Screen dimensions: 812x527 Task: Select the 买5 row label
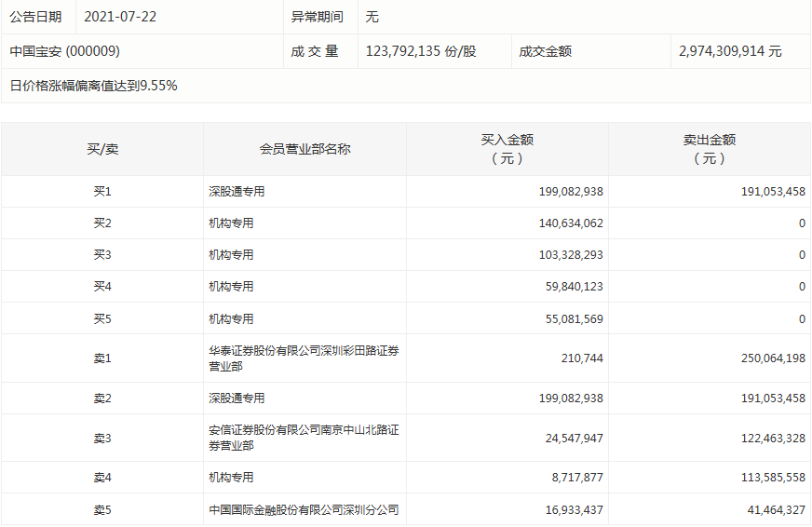[x=102, y=318]
